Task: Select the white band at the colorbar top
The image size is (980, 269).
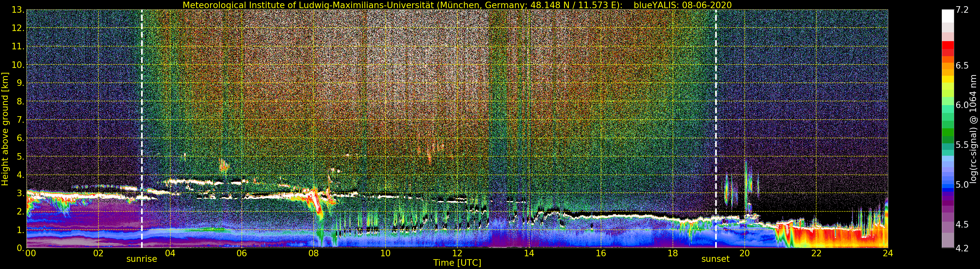Action: (948, 16)
